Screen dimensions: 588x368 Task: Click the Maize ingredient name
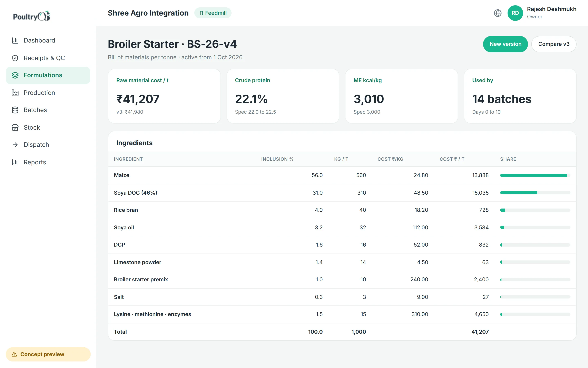[121, 175]
